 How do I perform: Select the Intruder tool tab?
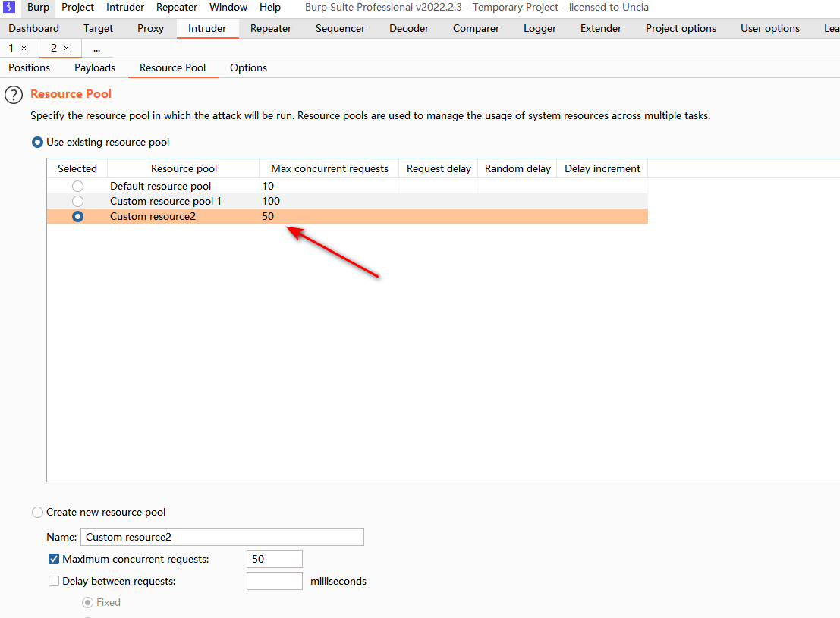point(207,28)
